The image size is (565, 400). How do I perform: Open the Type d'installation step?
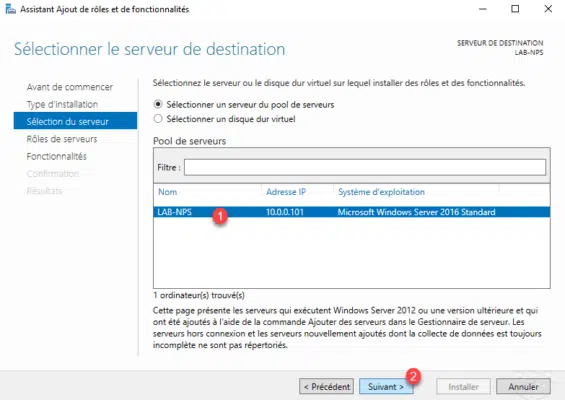(62, 105)
